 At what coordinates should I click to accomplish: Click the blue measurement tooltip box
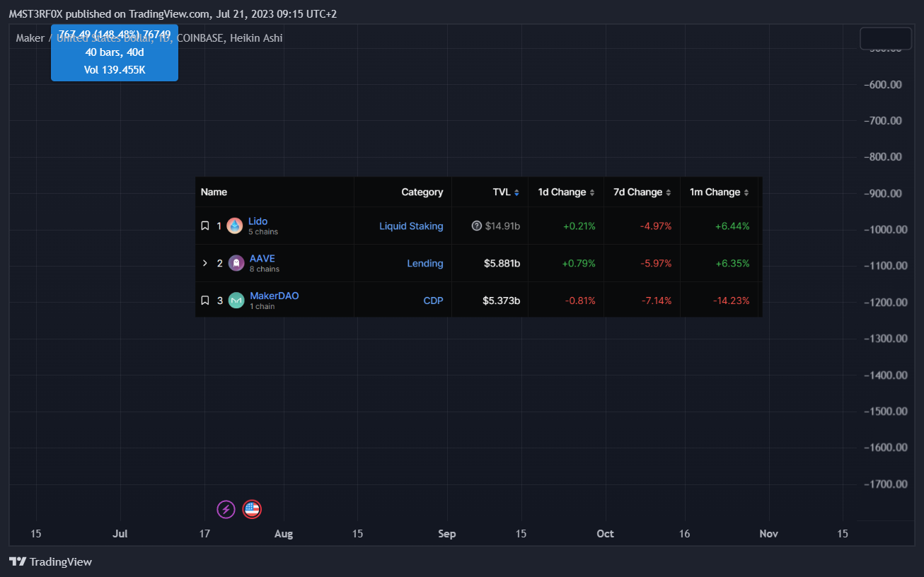coord(115,53)
